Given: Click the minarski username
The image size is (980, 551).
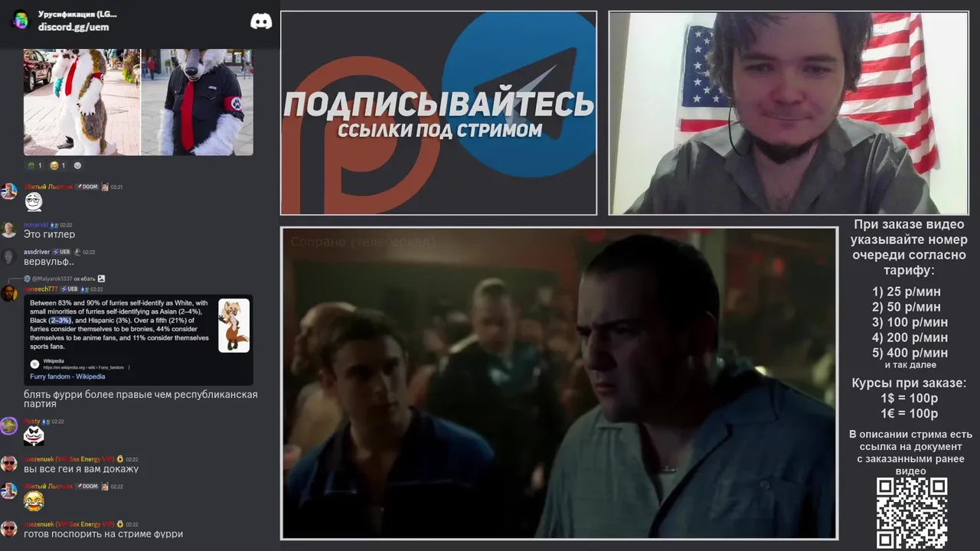Looking at the screenshot, I should [36, 225].
